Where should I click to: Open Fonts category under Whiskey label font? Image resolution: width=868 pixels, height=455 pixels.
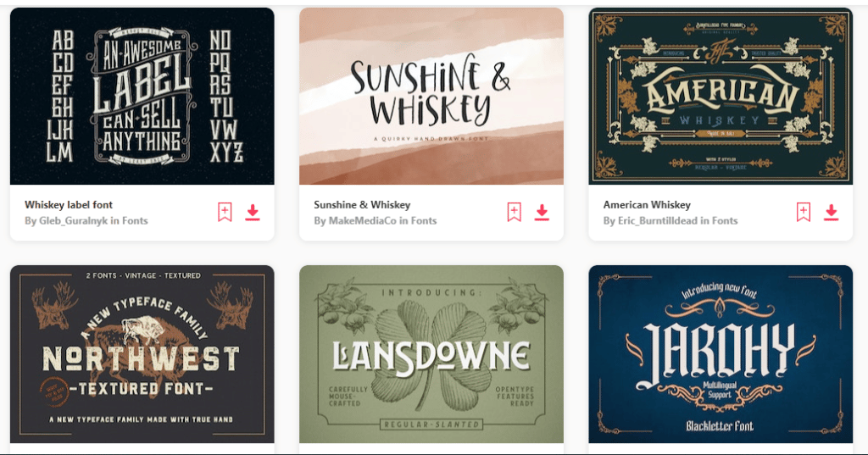(135, 221)
